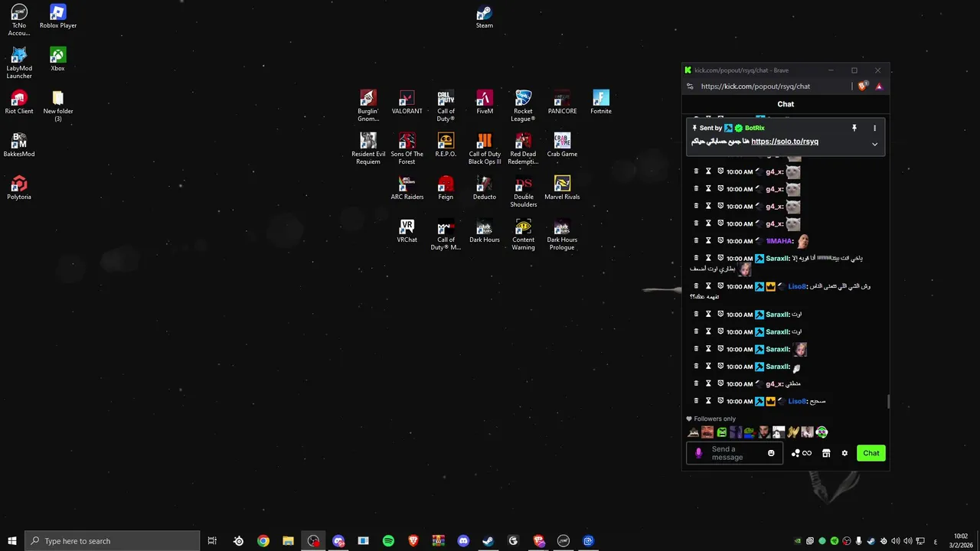The width and height of the screenshot is (980, 551).
Task: Select the R.E.P.O. desktop icon
Action: [x=446, y=145]
